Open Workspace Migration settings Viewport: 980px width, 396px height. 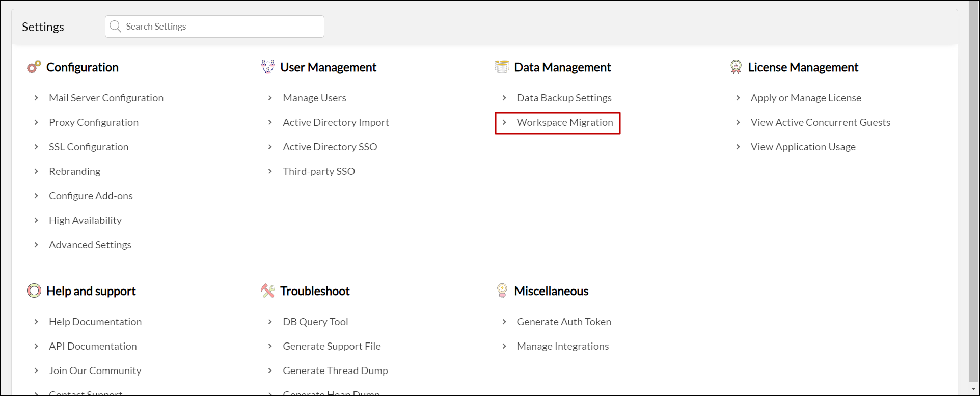coord(564,122)
